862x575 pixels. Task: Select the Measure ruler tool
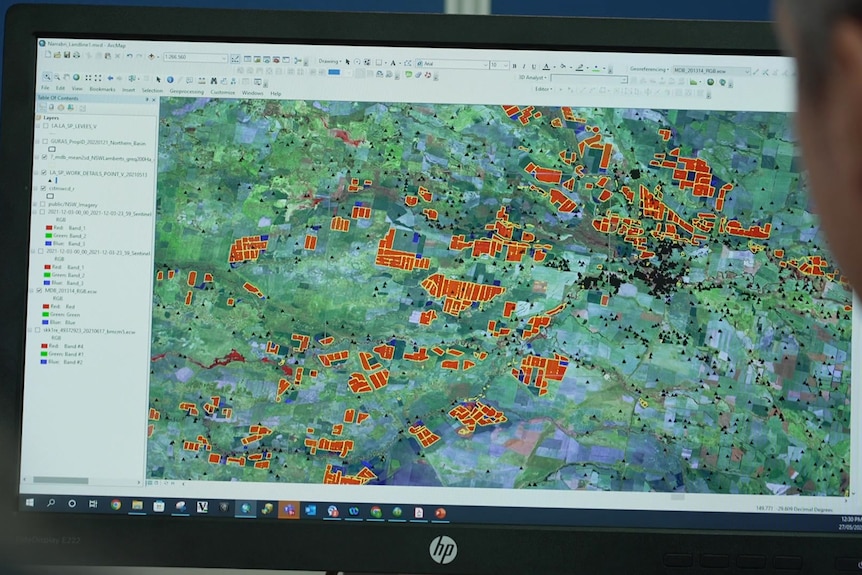[x=202, y=81]
